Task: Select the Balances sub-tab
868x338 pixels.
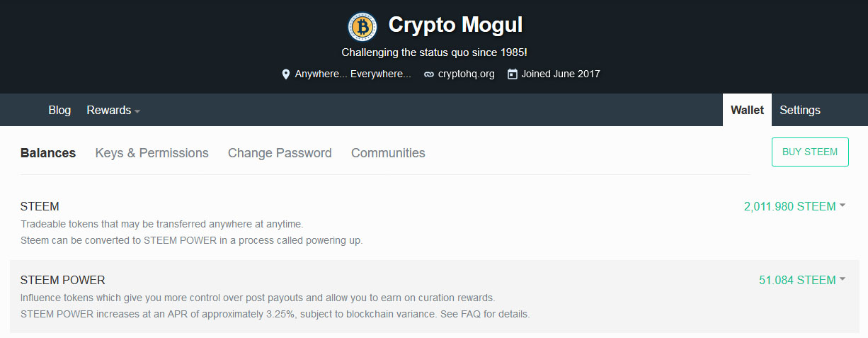Action: pyautogui.click(x=48, y=153)
